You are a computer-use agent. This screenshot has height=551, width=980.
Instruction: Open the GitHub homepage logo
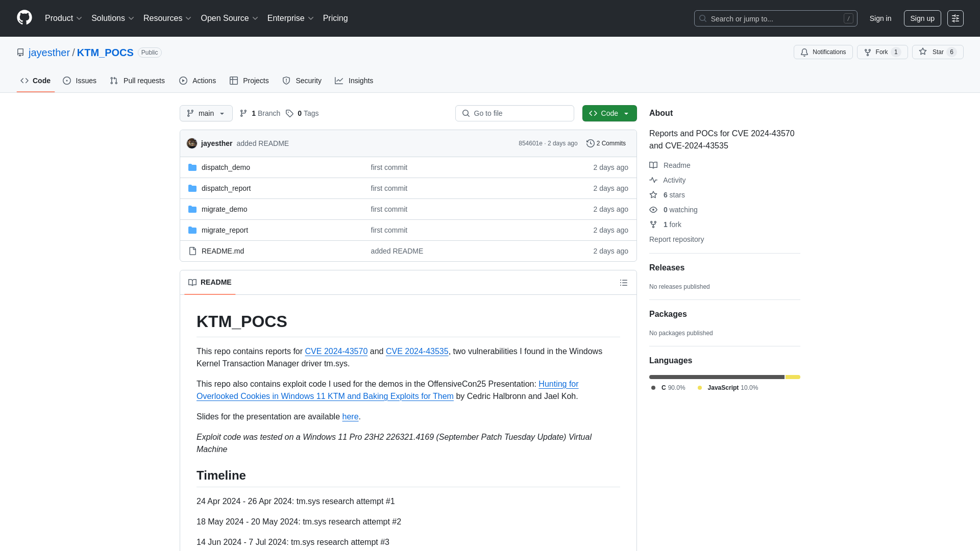24,18
